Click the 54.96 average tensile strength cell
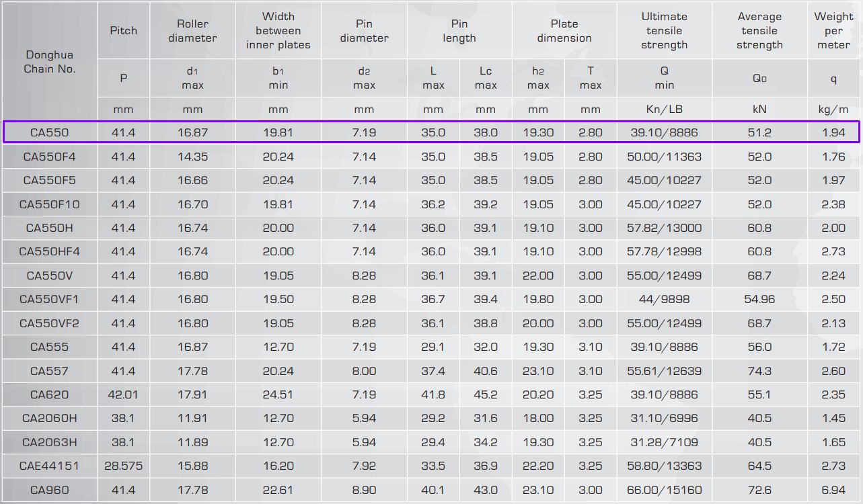This screenshot has width=863, height=504. coord(759,299)
